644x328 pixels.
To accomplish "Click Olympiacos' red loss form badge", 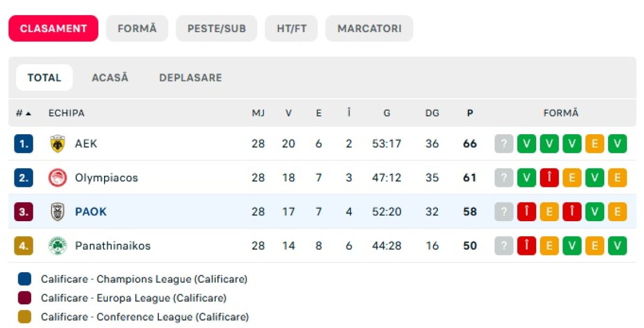I will (549, 178).
